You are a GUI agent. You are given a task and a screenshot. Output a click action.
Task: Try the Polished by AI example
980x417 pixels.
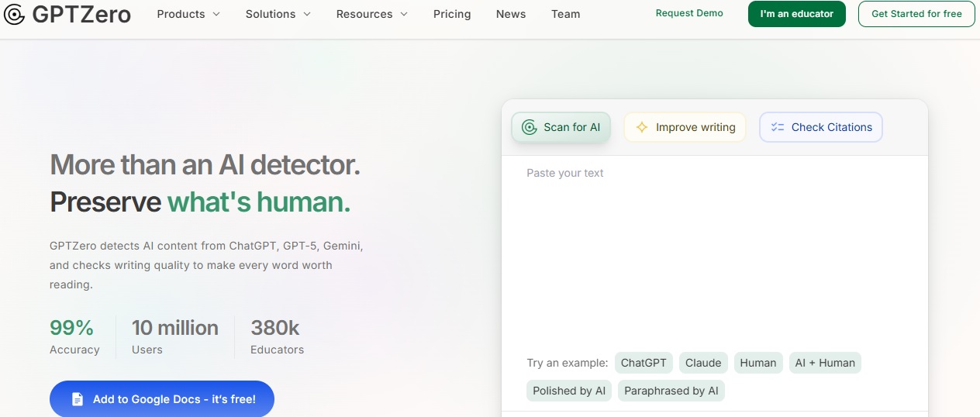coord(569,391)
